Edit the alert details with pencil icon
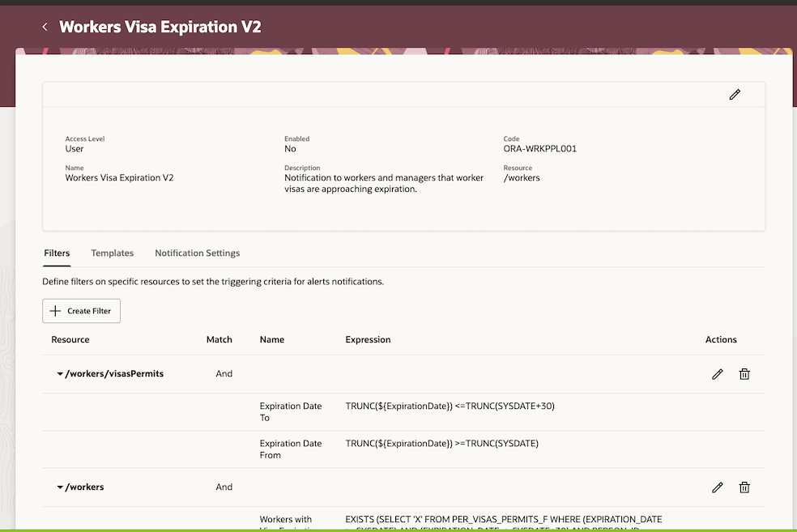The width and height of the screenshot is (797, 532). click(x=735, y=95)
